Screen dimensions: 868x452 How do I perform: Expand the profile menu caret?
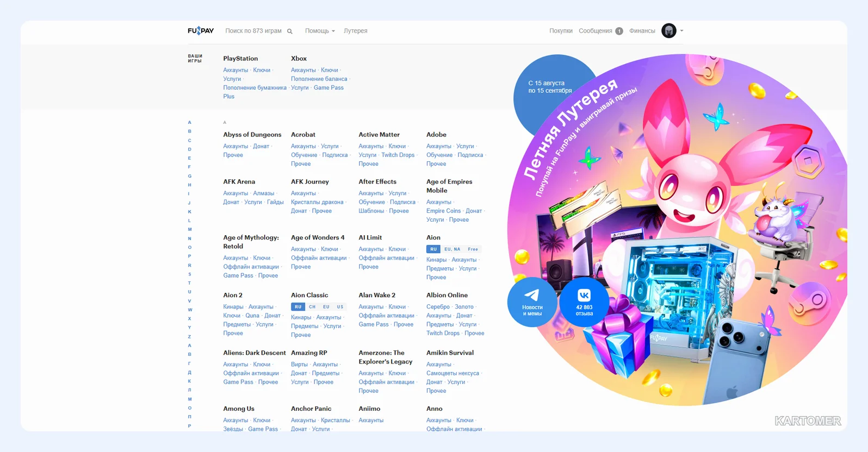pyautogui.click(x=681, y=31)
